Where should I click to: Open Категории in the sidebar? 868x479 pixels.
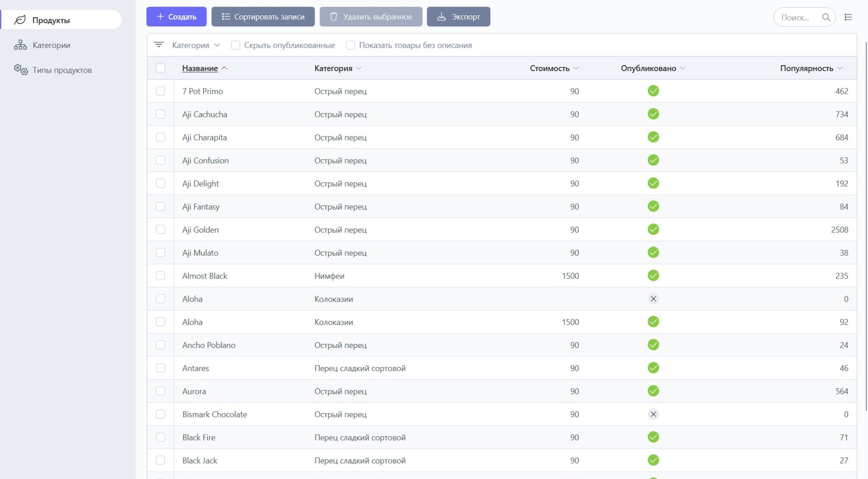51,45
